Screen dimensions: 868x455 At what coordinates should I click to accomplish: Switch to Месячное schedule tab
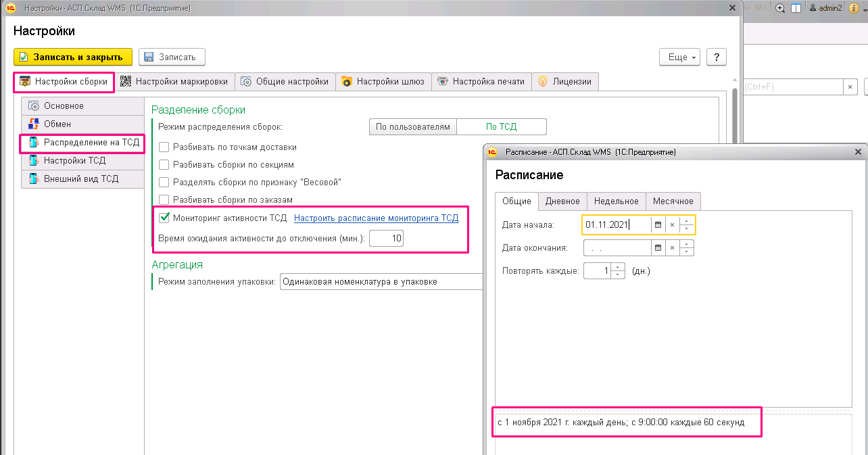(673, 201)
